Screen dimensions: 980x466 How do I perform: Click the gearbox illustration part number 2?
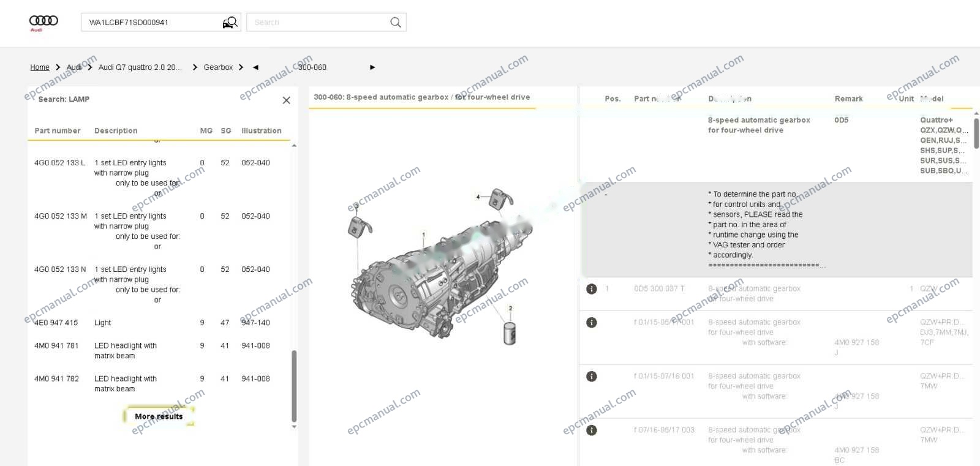point(510,309)
